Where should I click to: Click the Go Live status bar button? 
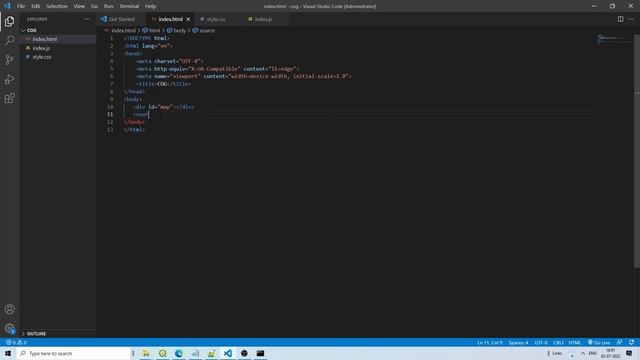coord(599,342)
